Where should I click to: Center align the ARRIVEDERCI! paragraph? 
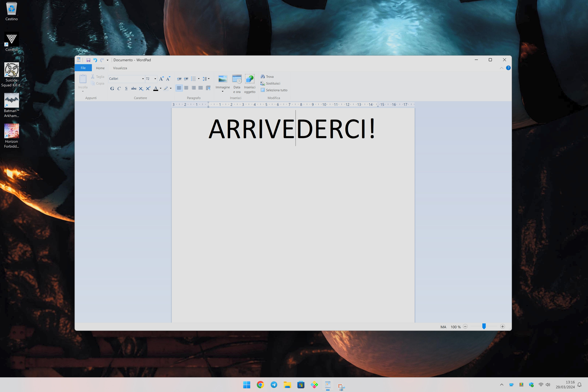pos(186,88)
